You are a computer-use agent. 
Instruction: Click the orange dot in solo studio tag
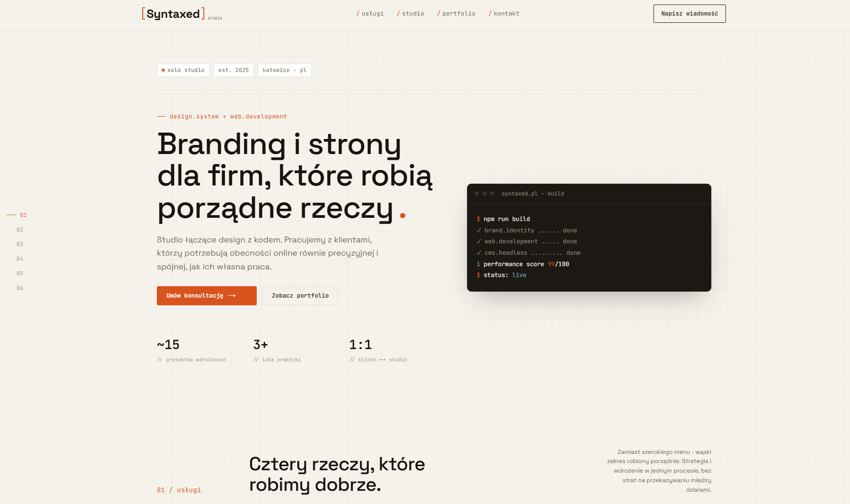163,70
